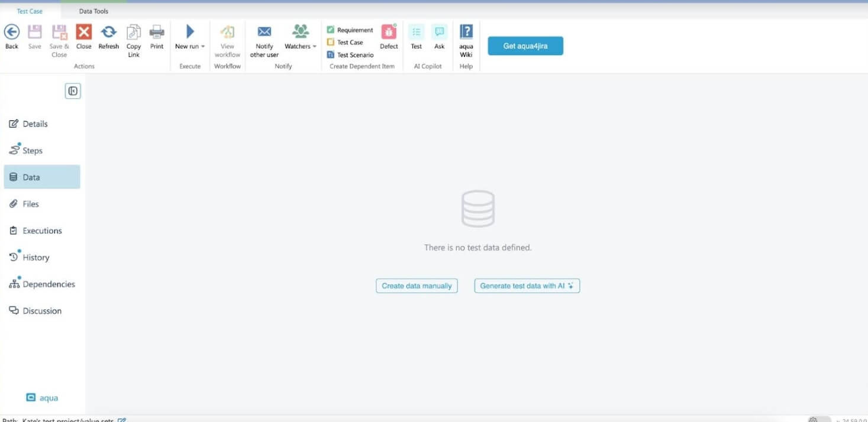Edit the project path at the bottom

(x=122, y=419)
